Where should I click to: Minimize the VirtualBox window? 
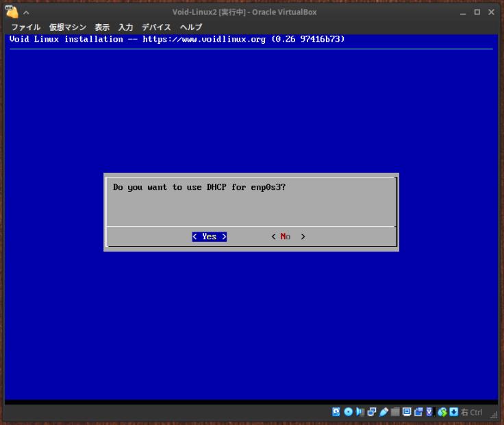tap(463, 12)
